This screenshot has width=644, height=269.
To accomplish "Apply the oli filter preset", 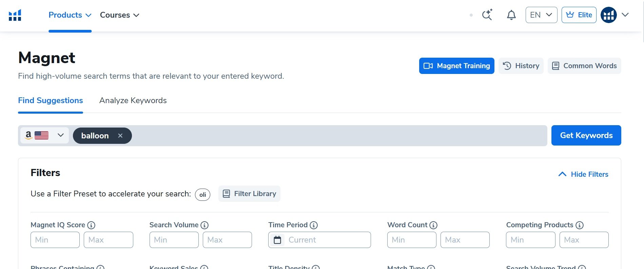I will (202, 195).
